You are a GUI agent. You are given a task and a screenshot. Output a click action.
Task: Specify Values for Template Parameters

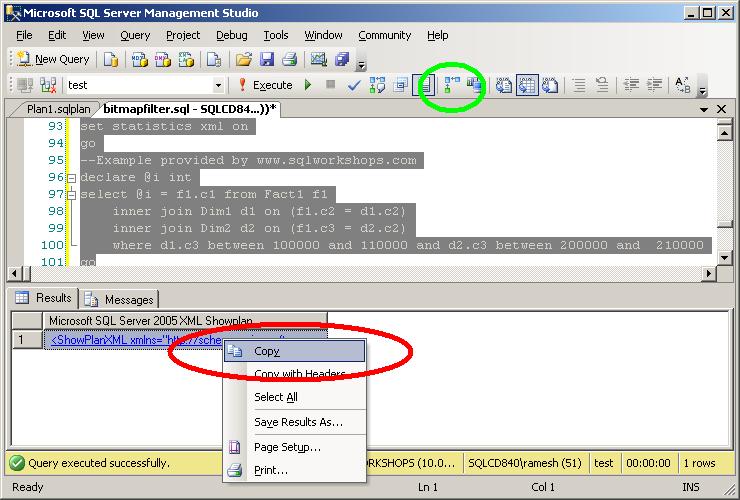pyautogui.click(x=683, y=85)
